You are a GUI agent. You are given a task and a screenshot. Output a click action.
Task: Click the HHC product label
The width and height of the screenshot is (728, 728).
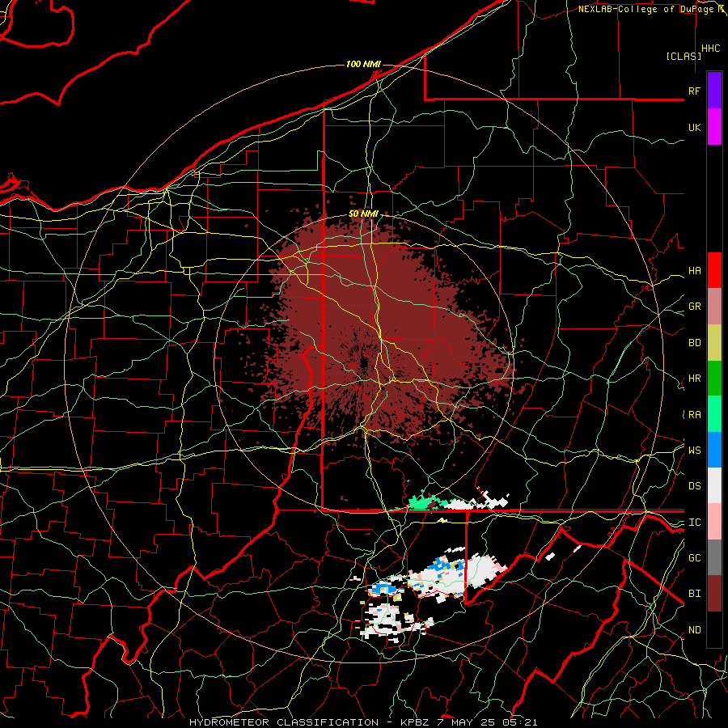tap(710, 49)
